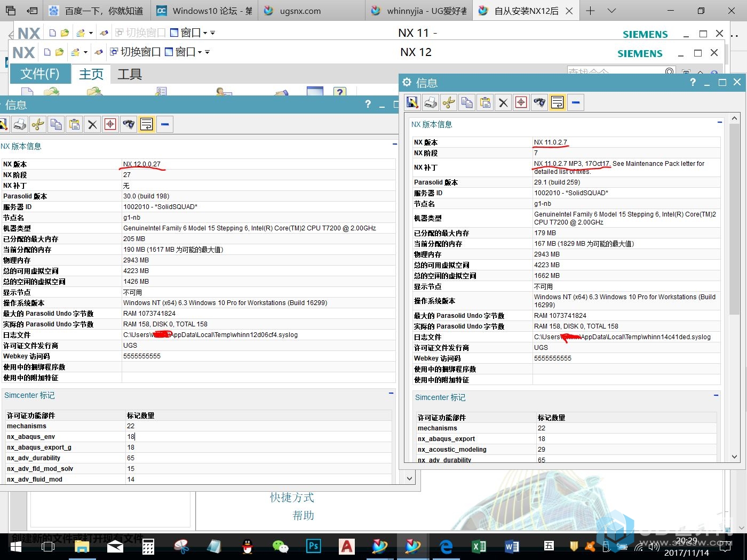This screenshot has height=560, width=747.
Task: Click 帮助 link on NX welcome page
Action: coord(303,516)
